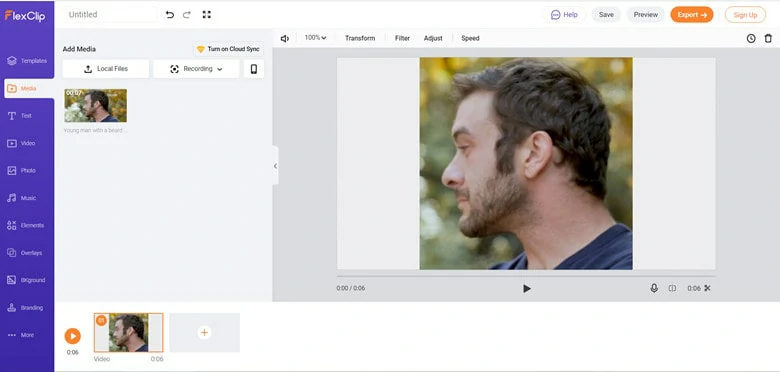780x372 pixels.
Task: Open the 100% zoom dropdown
Action: pyautogui.click(x=315, y=38)
